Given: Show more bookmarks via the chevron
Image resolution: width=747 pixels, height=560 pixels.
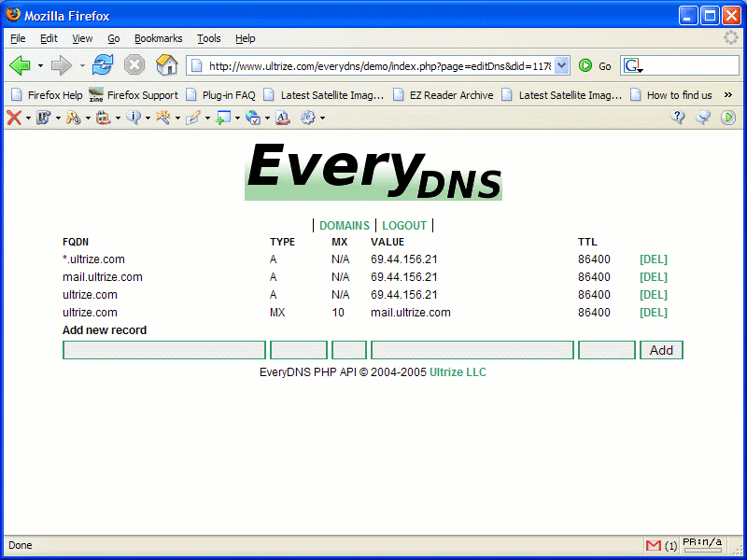Looking at the screenshot, I should point(728,95).
